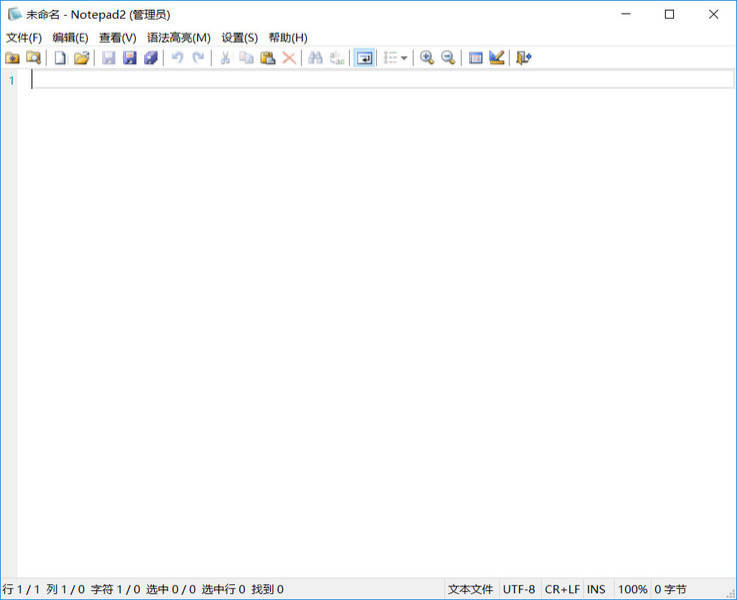Switch CR+LF line endings in status bar
The width and height of the screenshot is (737, 600).
(562, 590)
